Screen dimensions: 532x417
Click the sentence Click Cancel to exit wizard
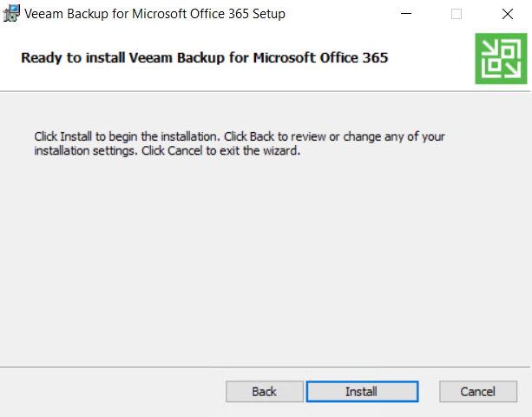tap(221, 150)
